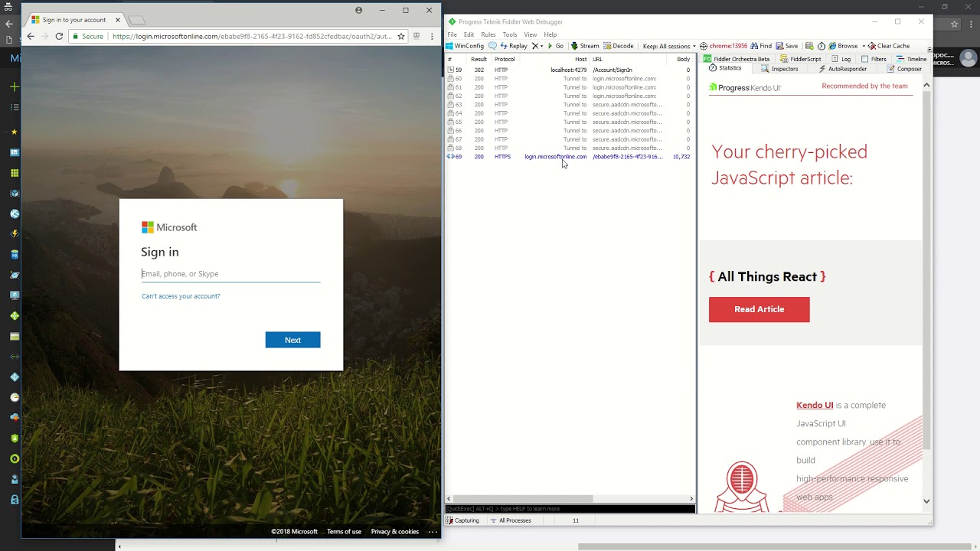This screenshot has height=551, width=980.
Task: Click the Chrome extension icon beside star
Action: [x=416, y=36]
